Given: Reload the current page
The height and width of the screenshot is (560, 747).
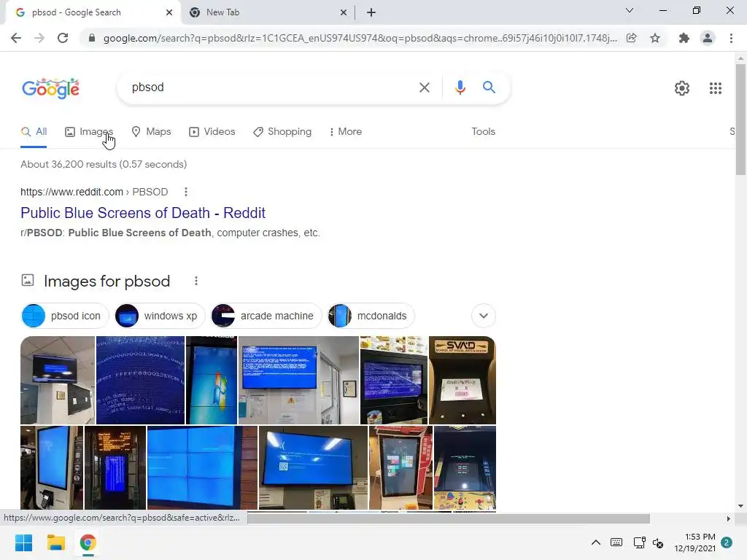Looking at the screenshot, I should pos(63,38).
